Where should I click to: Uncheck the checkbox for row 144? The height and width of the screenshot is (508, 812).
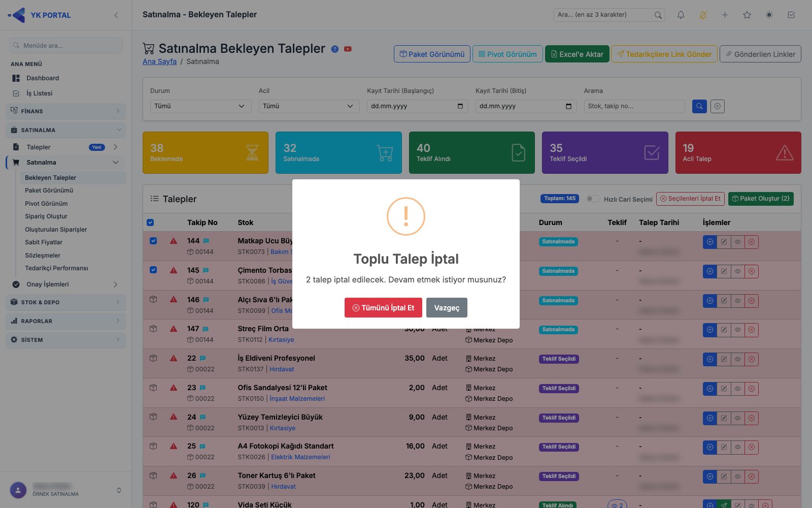(153, 241)
